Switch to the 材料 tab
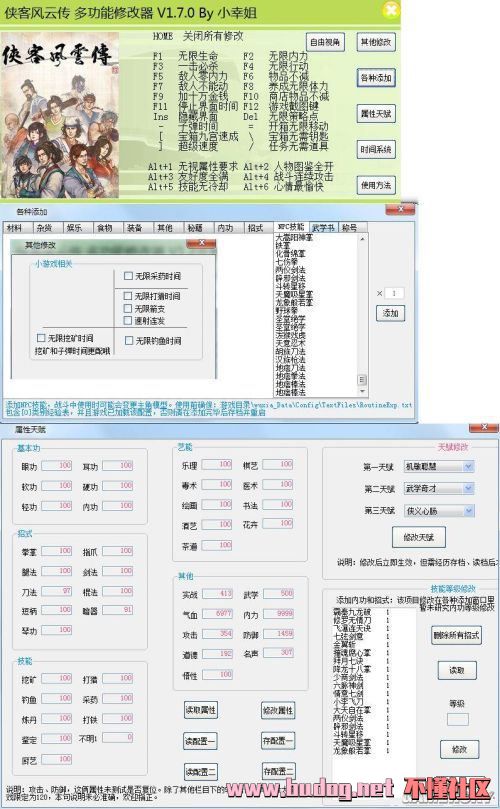500x809 pixels. coord(17,228)
